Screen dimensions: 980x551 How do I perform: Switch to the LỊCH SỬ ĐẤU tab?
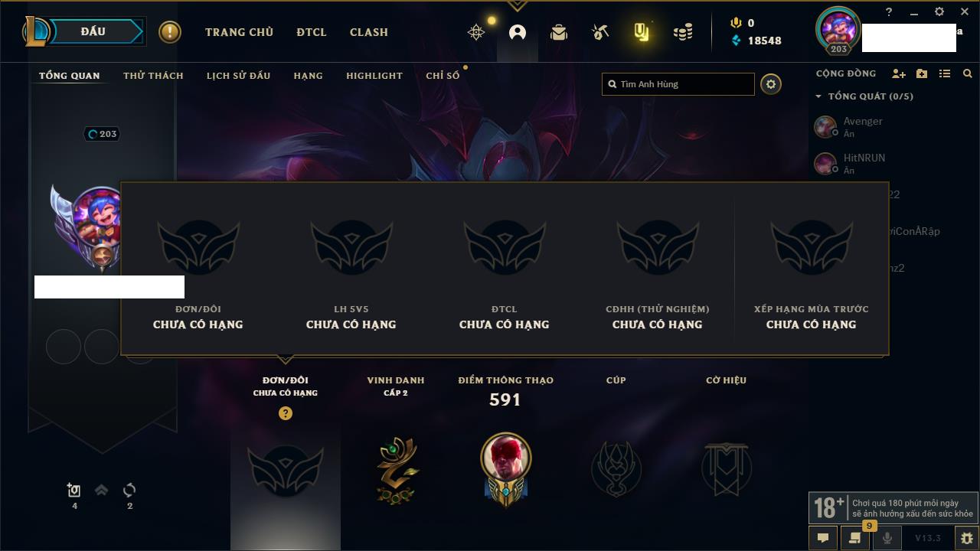[x=238, y=76]
